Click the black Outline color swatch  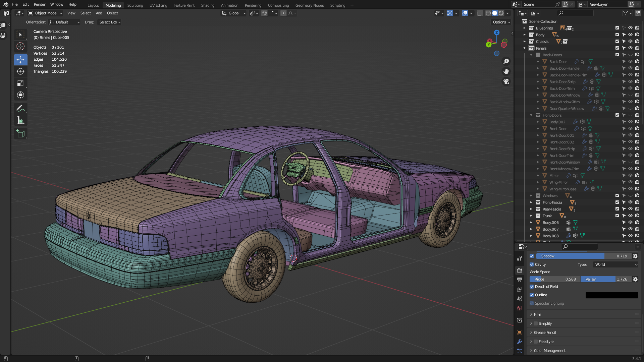pos(611,295)
